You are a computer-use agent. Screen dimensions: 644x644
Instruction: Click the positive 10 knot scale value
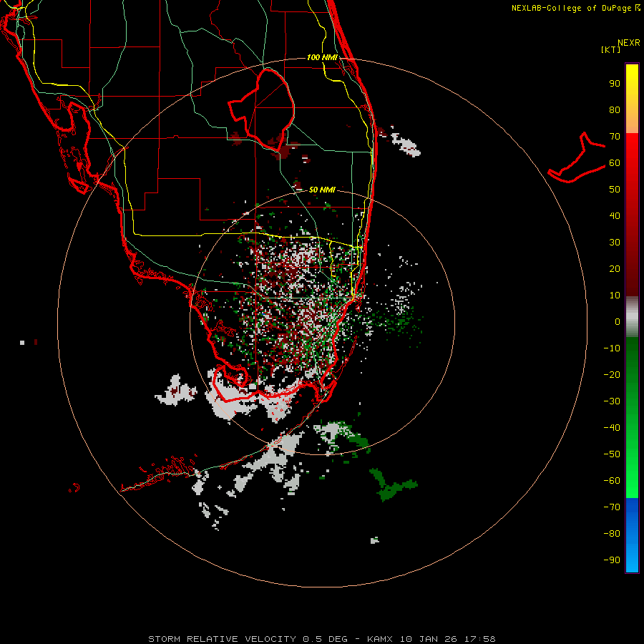click(615, 296)
